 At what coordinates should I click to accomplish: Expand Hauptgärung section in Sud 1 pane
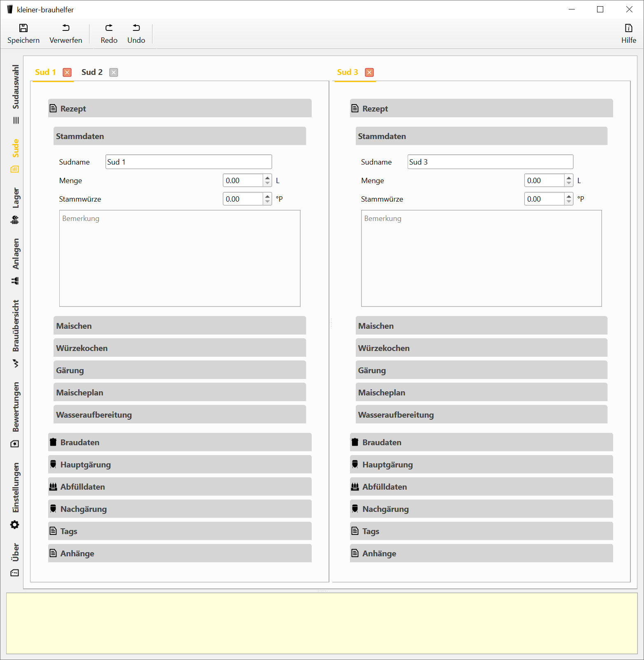pyautogui.click(x=180, y=465)
